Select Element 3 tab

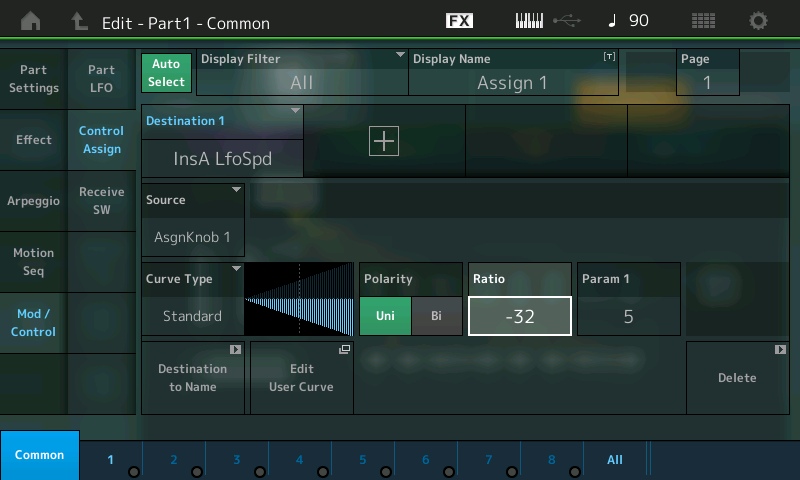(x=237, y=460)
